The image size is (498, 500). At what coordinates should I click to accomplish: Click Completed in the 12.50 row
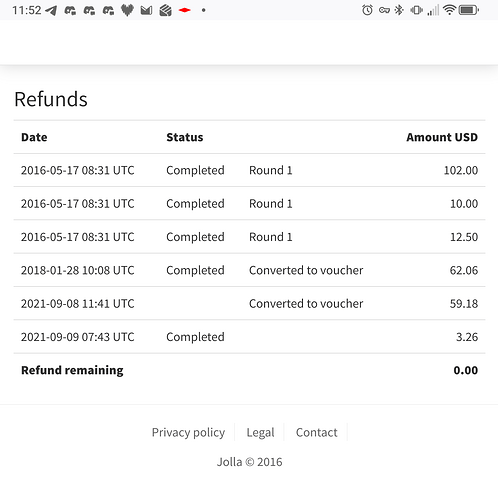click(195, 237)
